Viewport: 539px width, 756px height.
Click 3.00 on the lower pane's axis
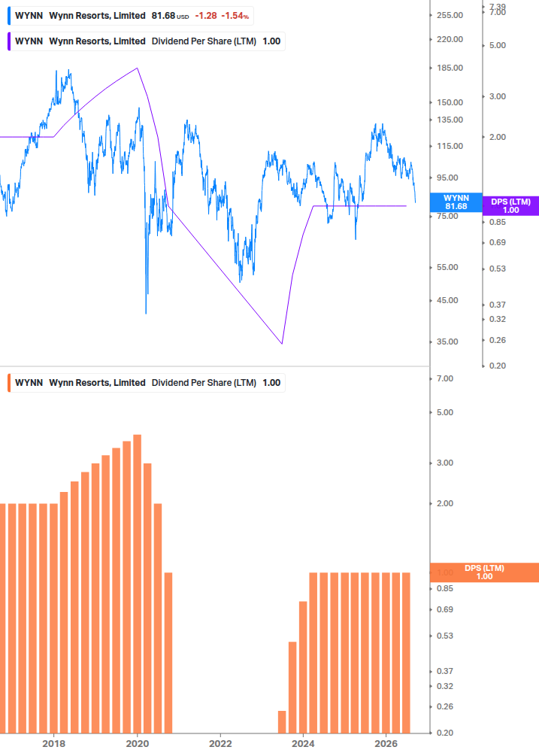445,463
